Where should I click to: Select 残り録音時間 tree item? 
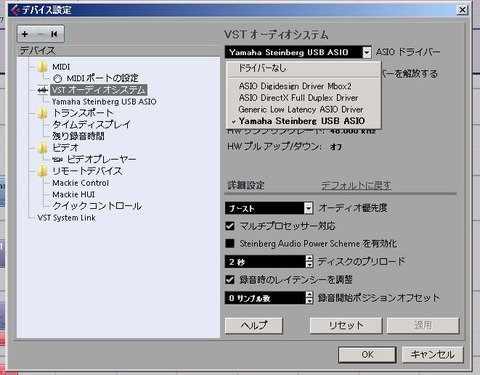(x=78, y=136)
